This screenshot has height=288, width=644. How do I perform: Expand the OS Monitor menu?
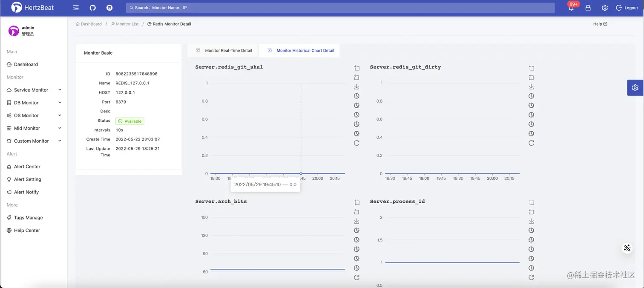coord(34,115)
